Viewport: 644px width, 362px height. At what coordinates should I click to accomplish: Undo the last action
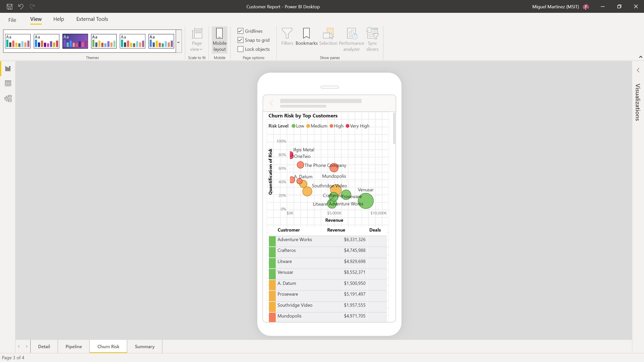pos(21,7)
